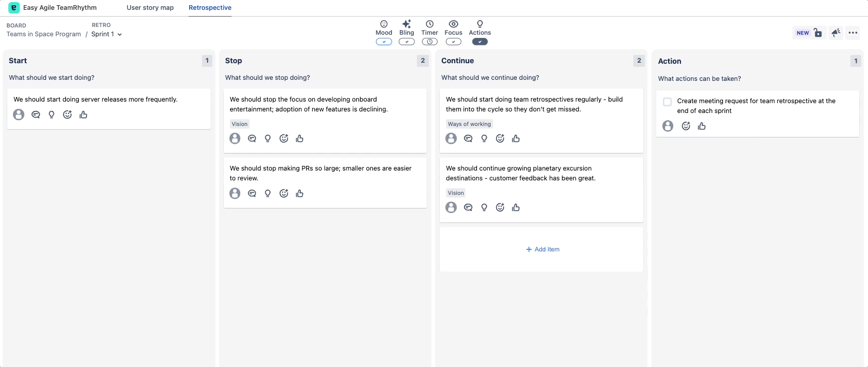Toggle the Focus mode switch
This screenshot has width=868, height=367.
point(453,42)
